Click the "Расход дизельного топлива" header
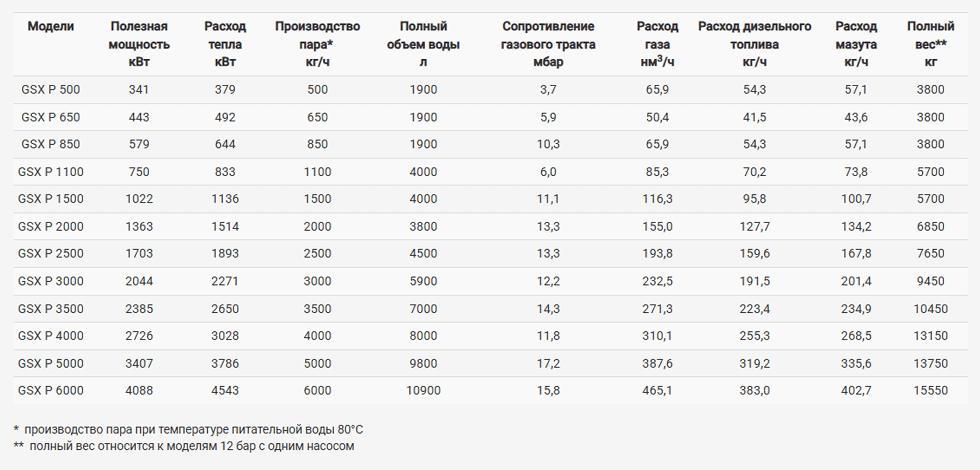The height and width of the screenshot is (470, 980). (754, 44)
